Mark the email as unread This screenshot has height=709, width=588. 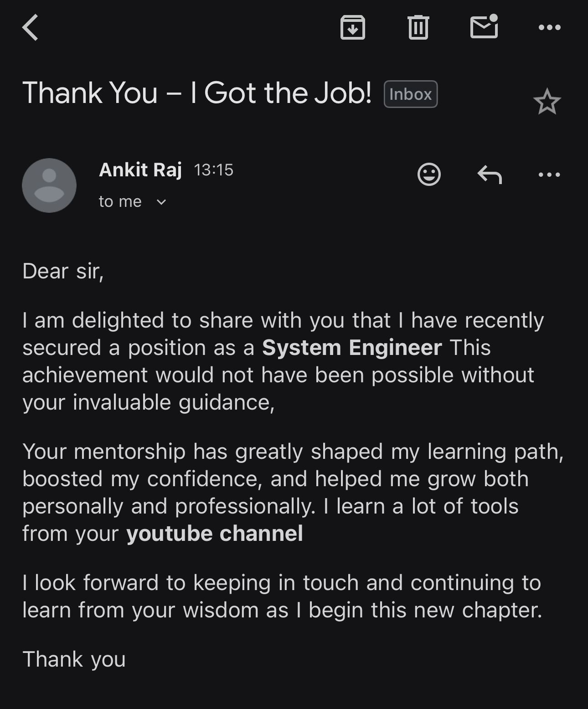(484, 26)
